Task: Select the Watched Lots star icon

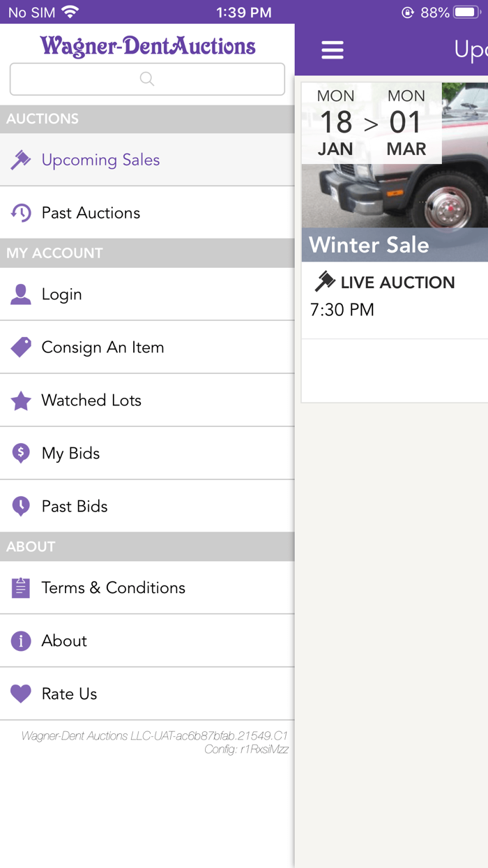Action: 21,401
